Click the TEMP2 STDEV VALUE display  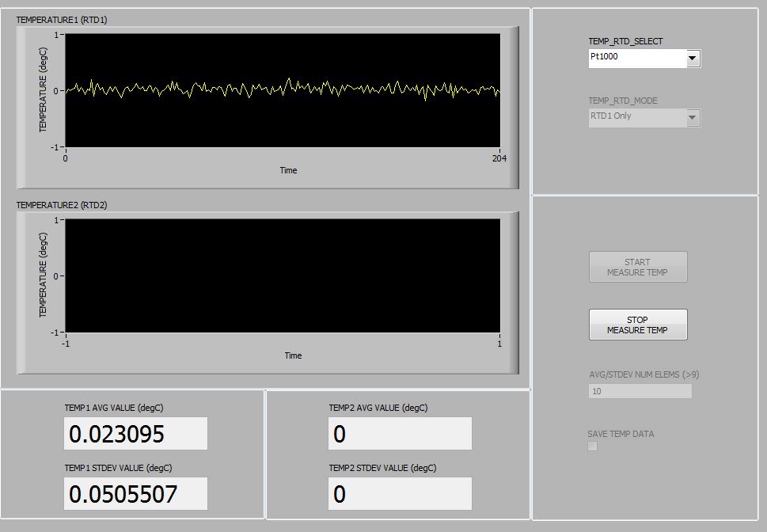pyautogui.click(x=400, y=493)
